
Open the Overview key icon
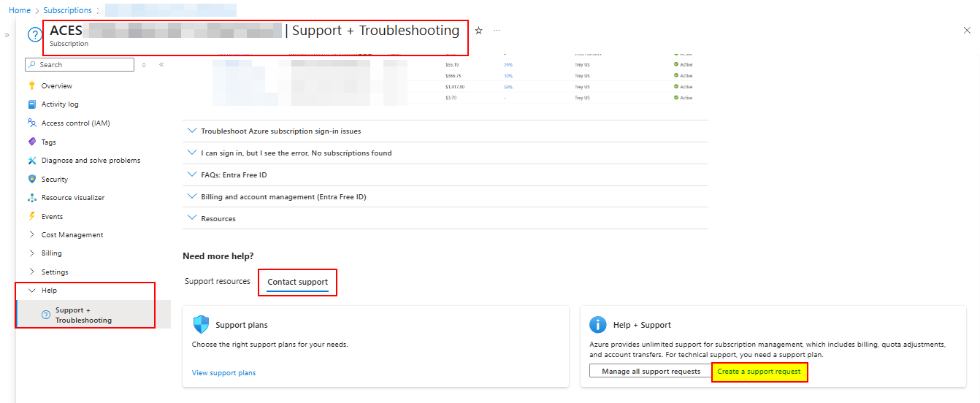tap(31, 85)
